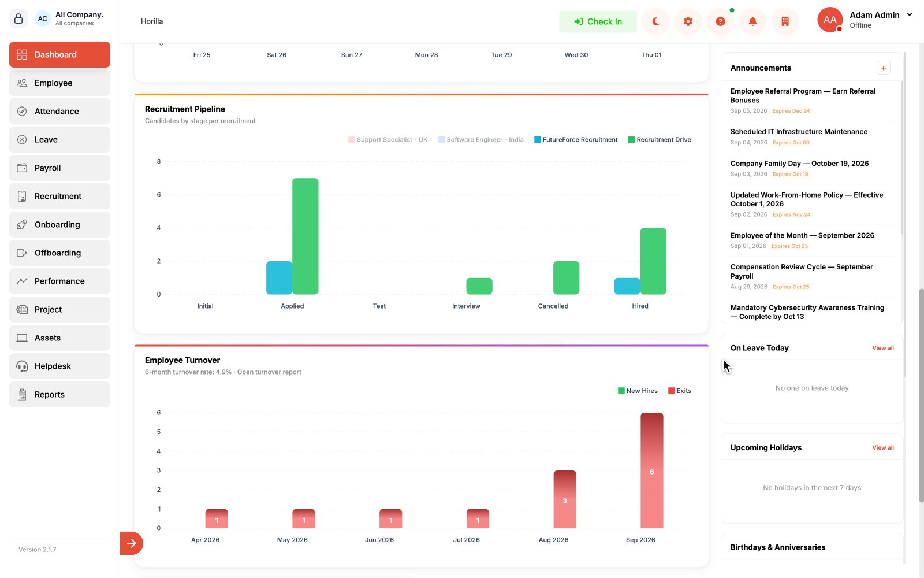
Task: Toggle Support Specialist - UK legend series
Action: pos(388,140)
